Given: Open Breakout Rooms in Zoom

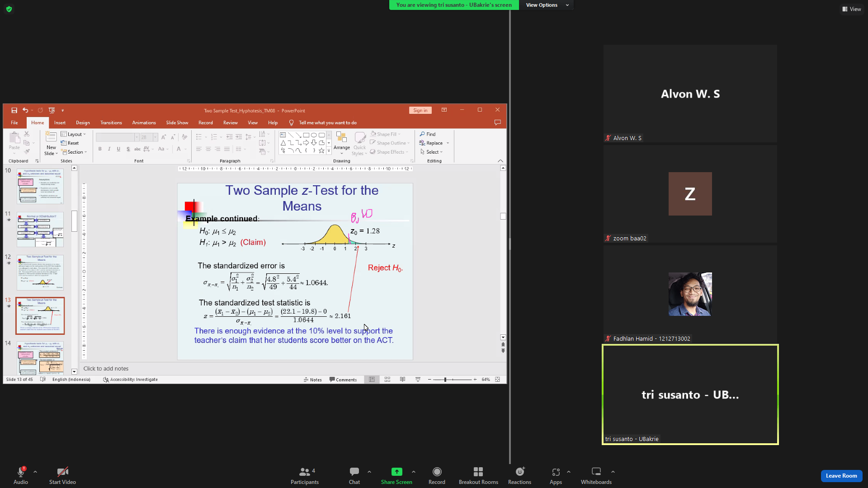Looking at the screenshot, I should (478, 475).
